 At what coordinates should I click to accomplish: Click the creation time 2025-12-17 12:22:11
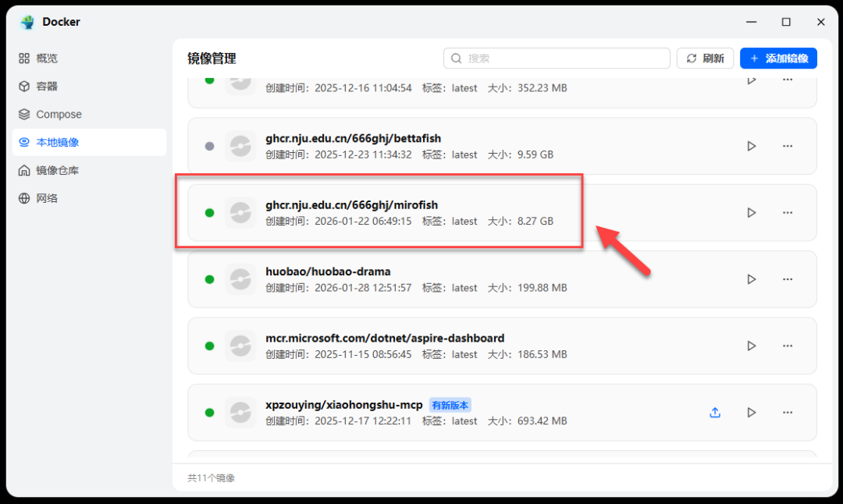point(363,421)
